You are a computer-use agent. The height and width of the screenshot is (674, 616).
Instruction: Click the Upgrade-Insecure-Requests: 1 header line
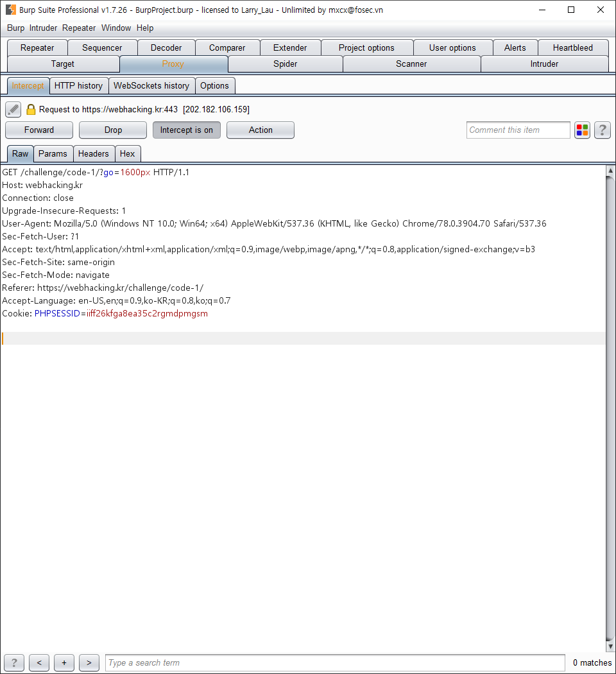point(64,211)
